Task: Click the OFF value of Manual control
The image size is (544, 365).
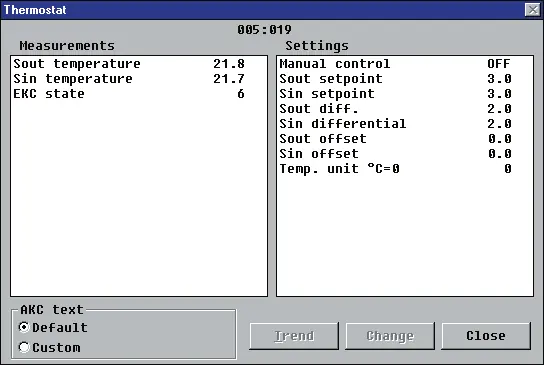Action: coord(499,64)
